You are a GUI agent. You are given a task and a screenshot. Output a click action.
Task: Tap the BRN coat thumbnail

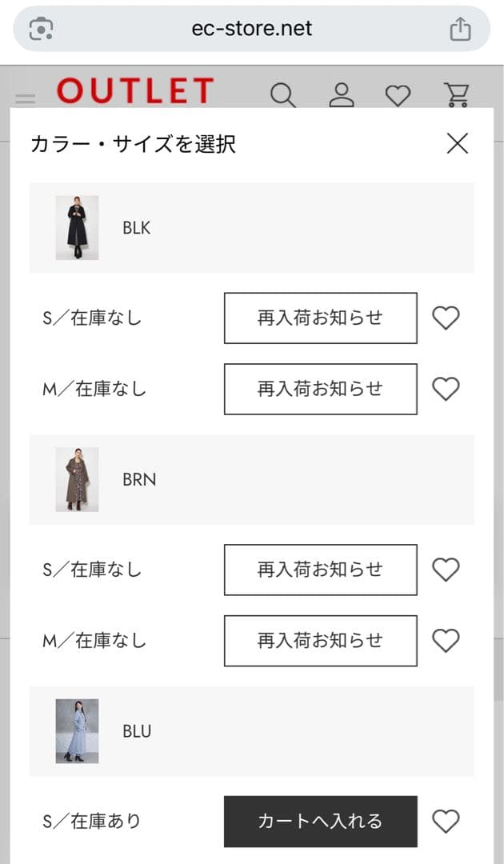point(77,479)
